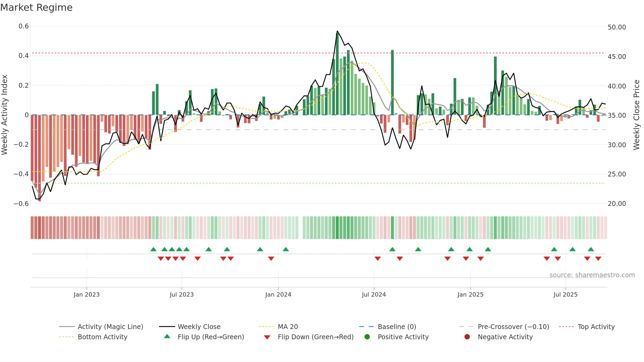Click the 40.00 price tick label
Screen dimensions: 644x362
[617, 86]
